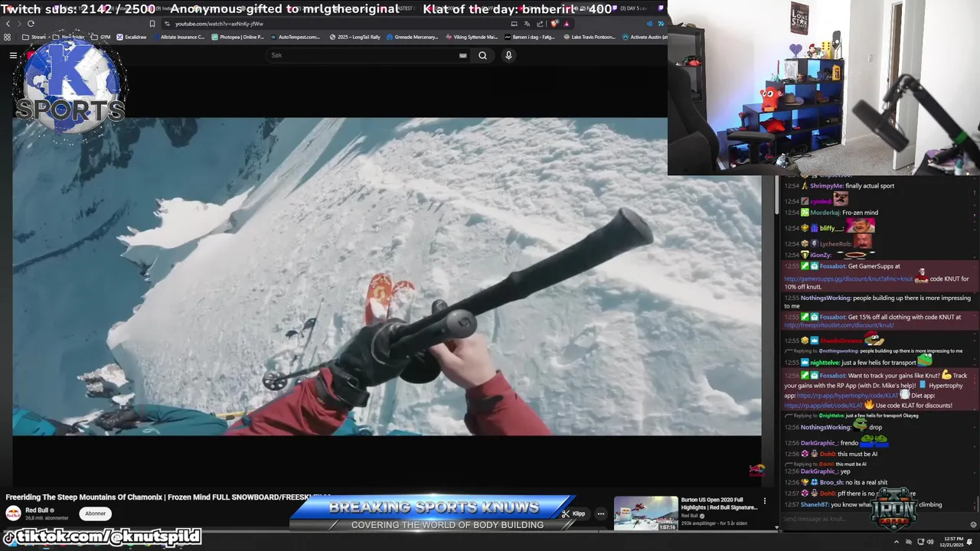This screenshot has height=551, width=980.
Task: Open the Lake Travis Pontoon bookmark
Action: [x=589, y=37]
